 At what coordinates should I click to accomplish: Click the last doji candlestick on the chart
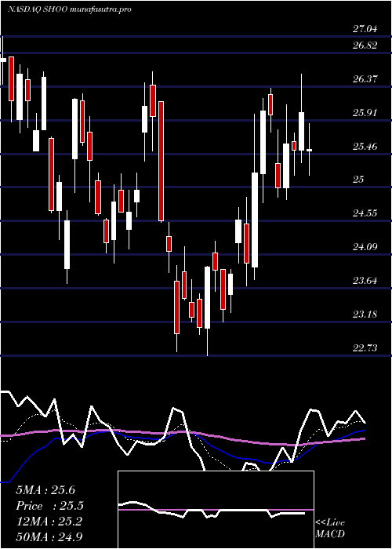point(310,150)
